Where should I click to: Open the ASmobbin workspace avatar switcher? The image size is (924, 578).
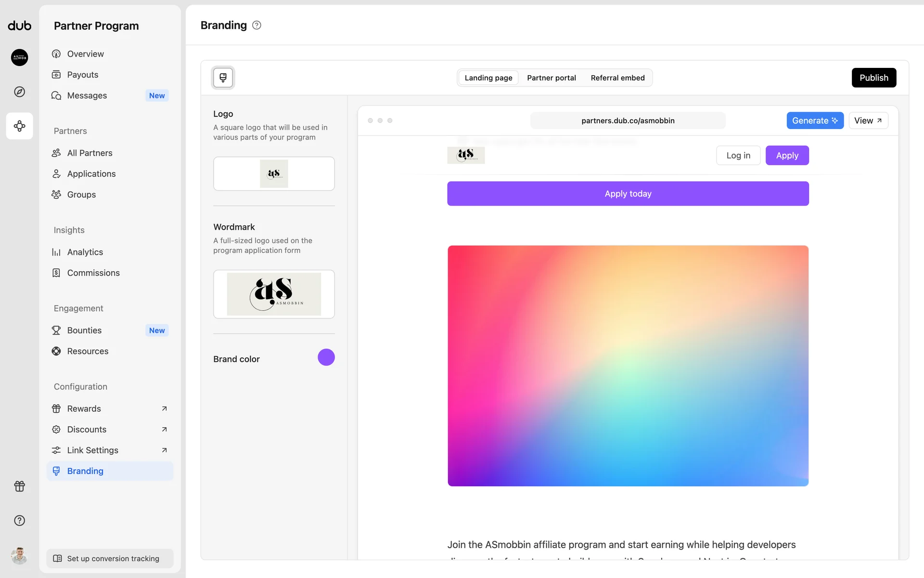tap(19, 57)
